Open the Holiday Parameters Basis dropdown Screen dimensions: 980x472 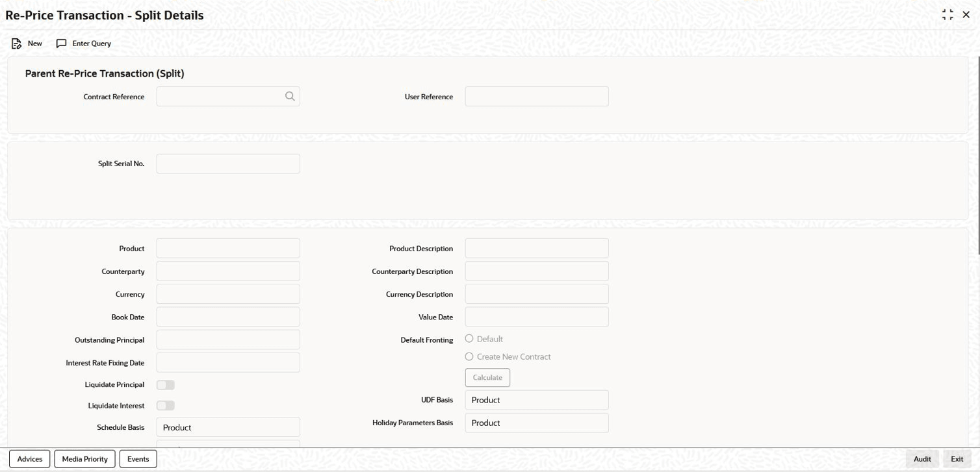pyautogui.click(x=537, y=423)
